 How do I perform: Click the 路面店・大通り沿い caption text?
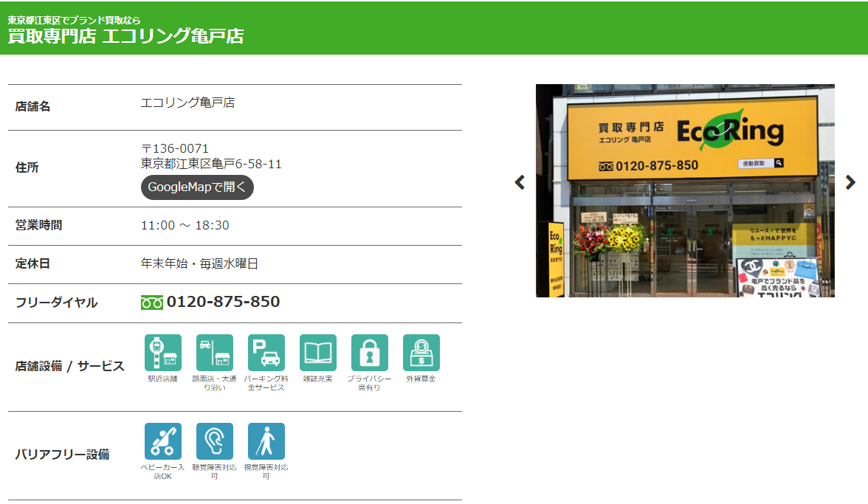pyautogui.click(x=215, y=384)
